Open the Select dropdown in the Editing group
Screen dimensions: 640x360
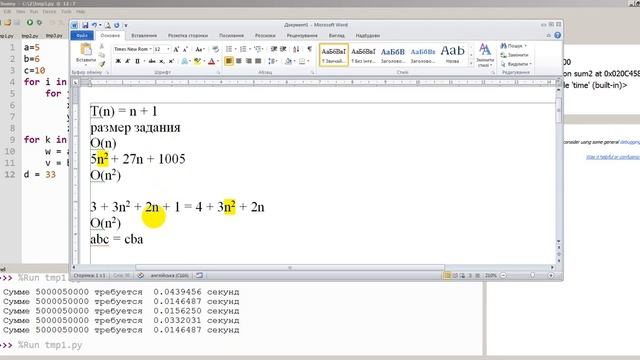pyautogui.click(x=516, y=64)
